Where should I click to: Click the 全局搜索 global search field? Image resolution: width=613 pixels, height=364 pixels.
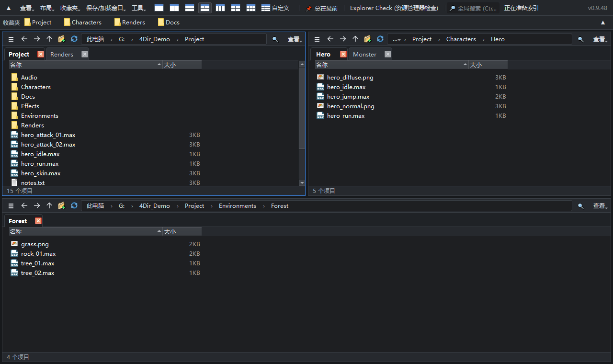coord(473,8)
